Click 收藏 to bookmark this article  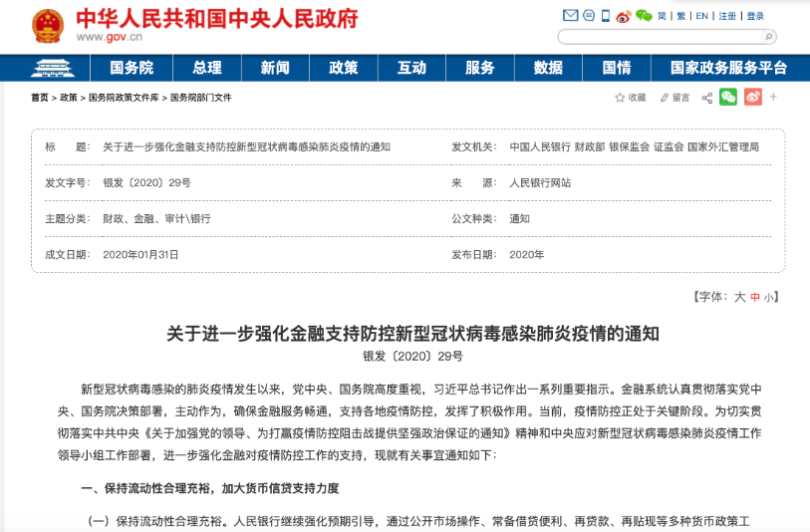pyautogui.click(x=631, y=98)
